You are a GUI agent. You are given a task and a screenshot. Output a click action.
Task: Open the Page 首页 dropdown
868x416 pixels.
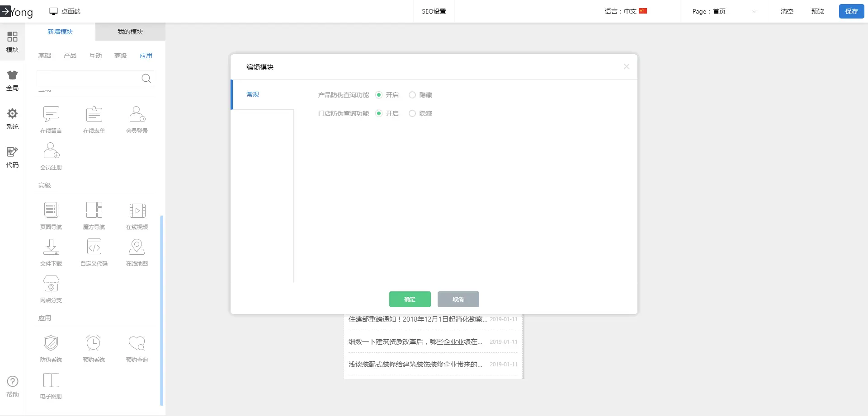[x=723, y=11]
